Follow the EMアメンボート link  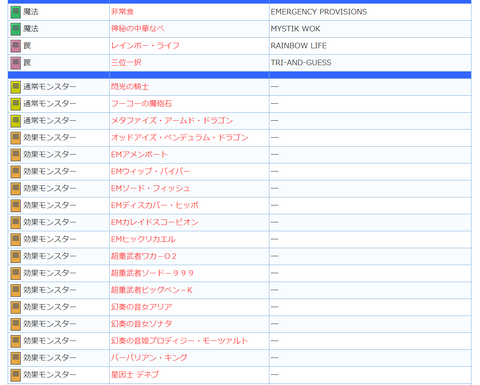(x=139, y=155)
